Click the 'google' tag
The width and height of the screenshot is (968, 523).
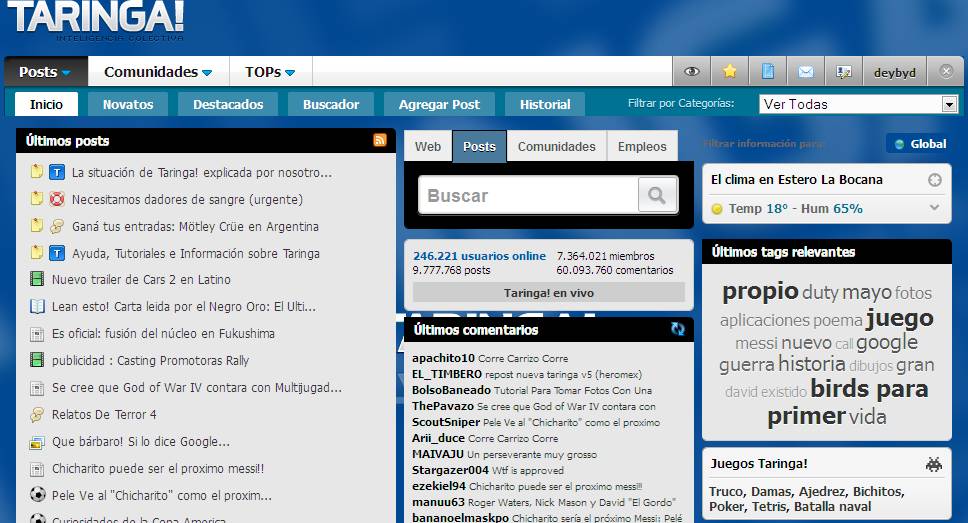tap(887, 342)
